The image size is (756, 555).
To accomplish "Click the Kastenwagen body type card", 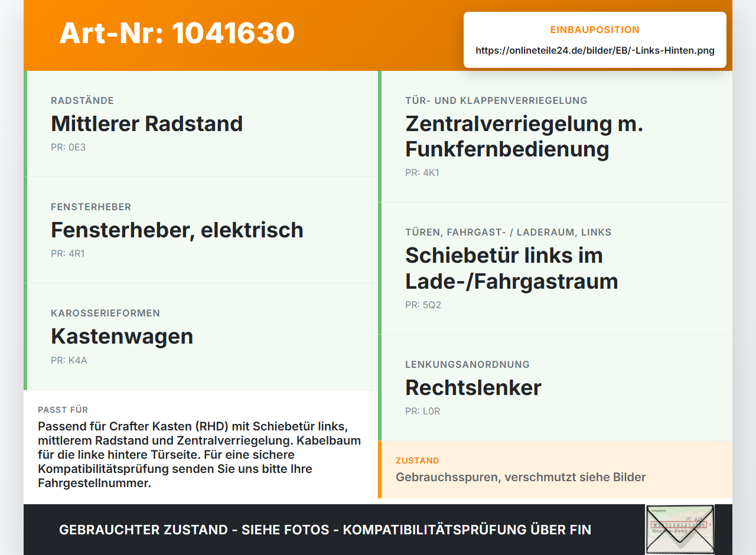I will (x=201, y=337).
